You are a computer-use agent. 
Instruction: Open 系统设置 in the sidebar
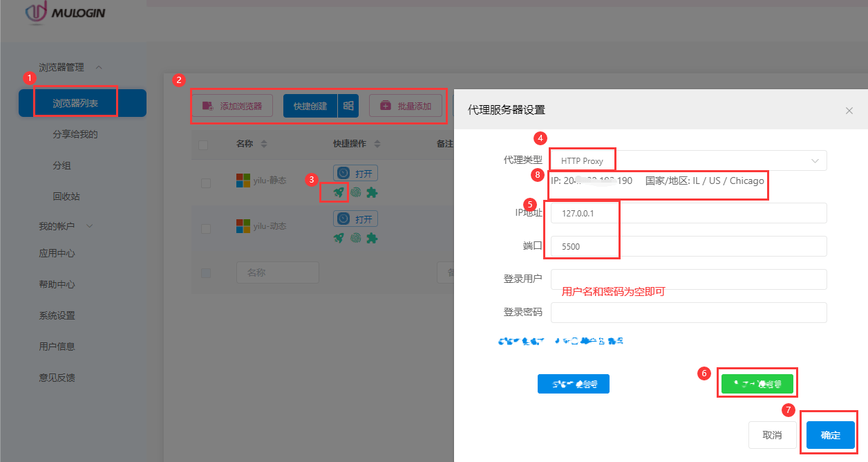coord(57,315)
